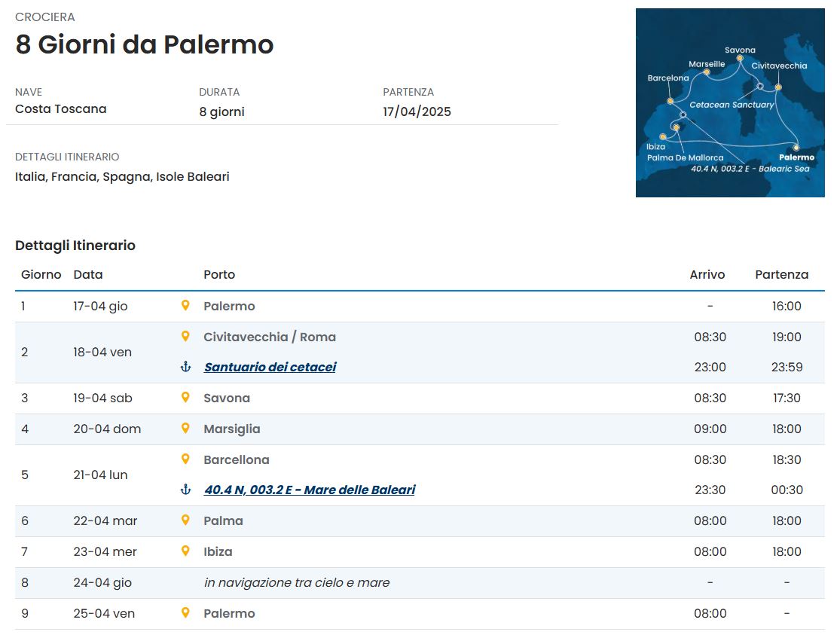Click the pin icon beside Palermo on day 9
Screen dimensions: 840x638
tap(185, 613)
